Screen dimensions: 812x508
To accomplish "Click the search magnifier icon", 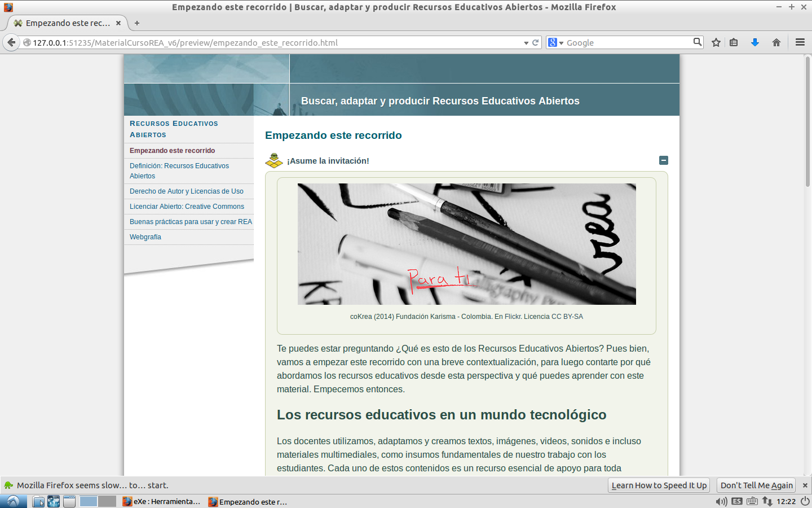I will [x=697, y=42].
